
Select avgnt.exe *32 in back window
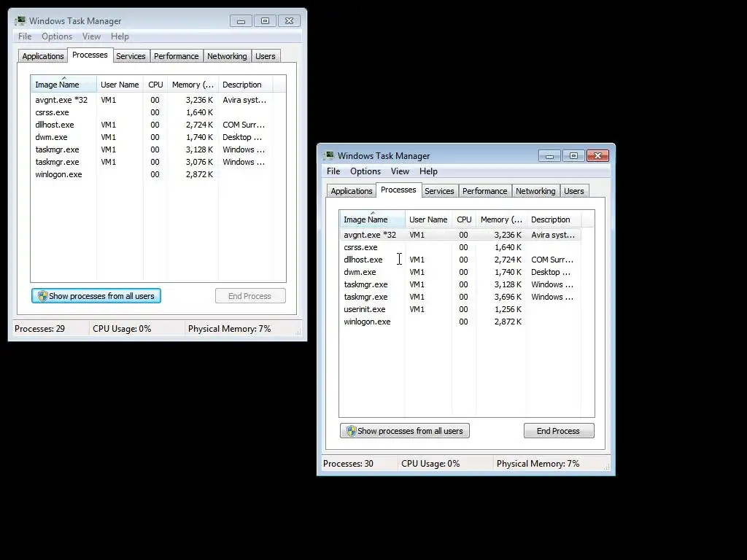click(152, 100)
